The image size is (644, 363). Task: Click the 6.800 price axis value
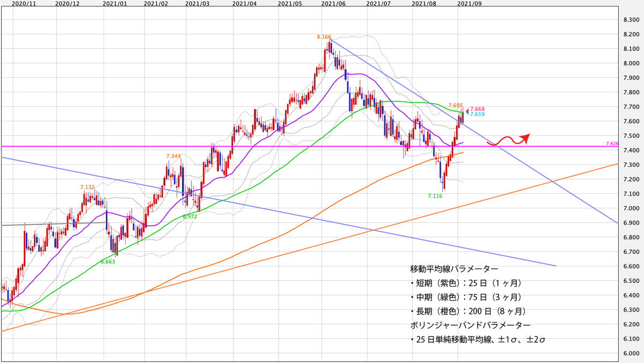click(x=631, y=237)
